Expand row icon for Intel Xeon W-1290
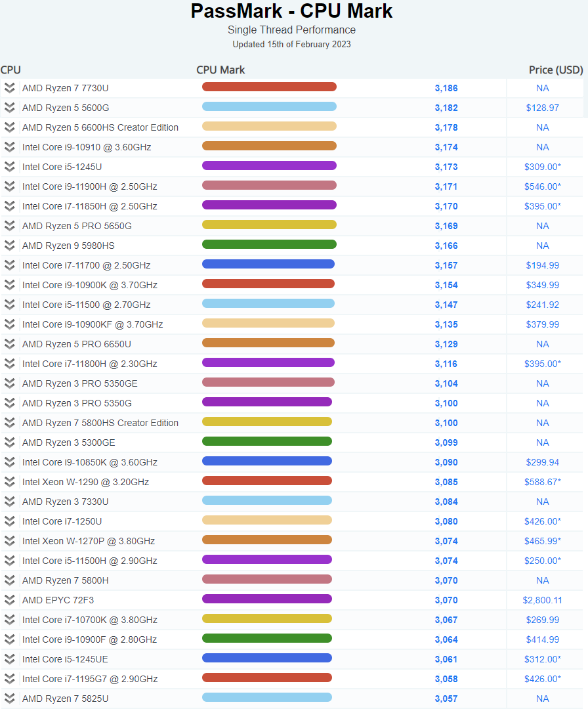The width and height of the screenshot is (588, 711). point(9,482)
